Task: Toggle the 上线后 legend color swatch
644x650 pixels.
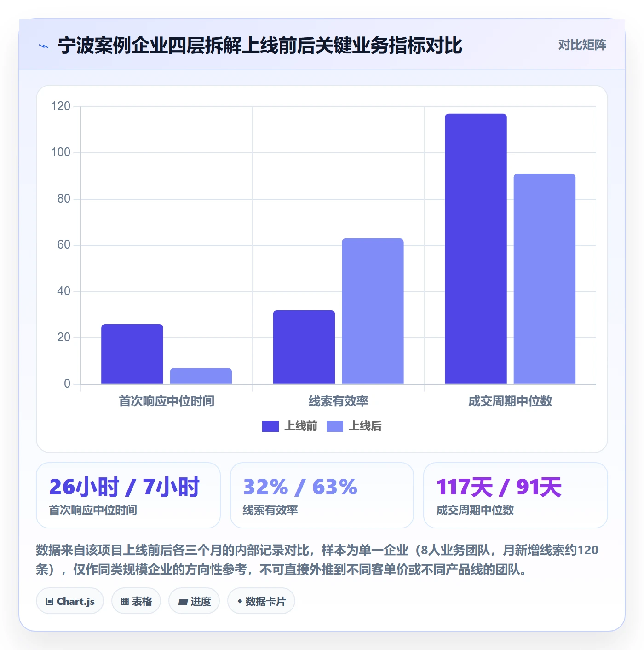Action: 335,426
